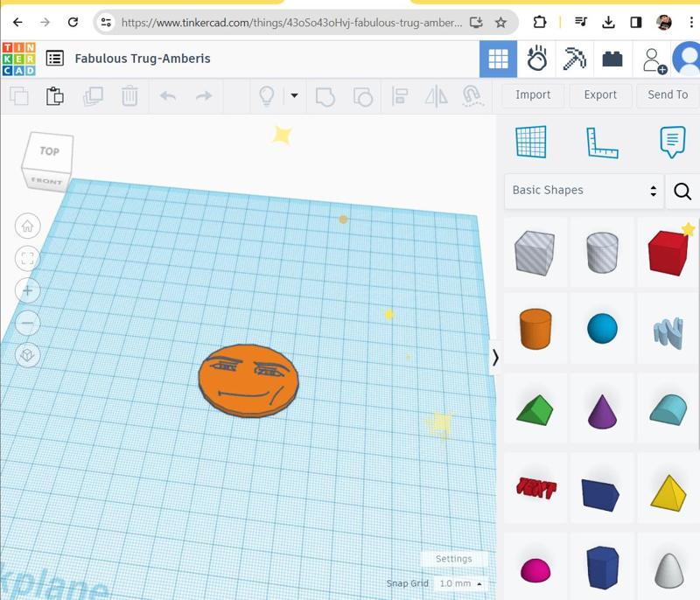
Task: Select the Ruler tool icon
Action: click(x=602, y=143)
